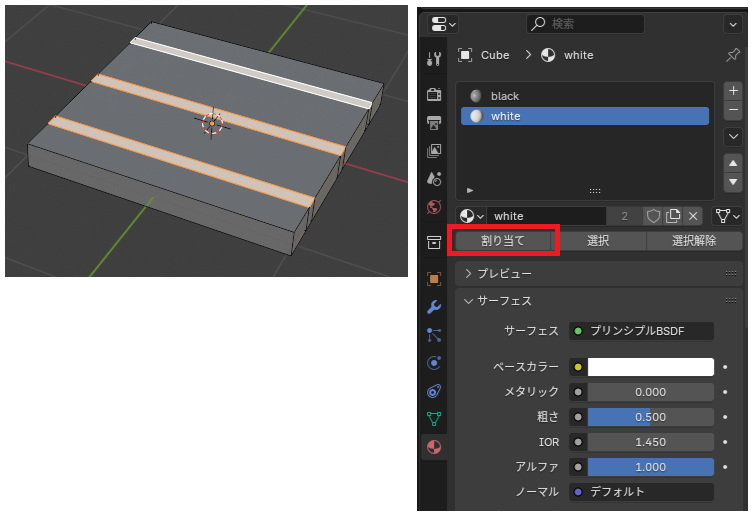This screenshot has width=756, height=517.
Task: Add a new material slot
Action: click(733, 90)
